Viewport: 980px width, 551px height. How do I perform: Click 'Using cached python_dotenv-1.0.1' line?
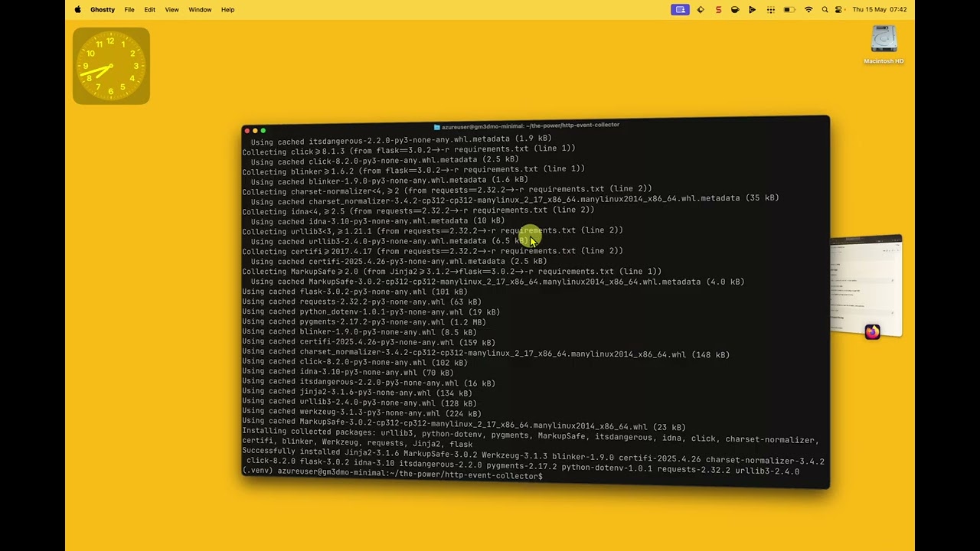(371, 311)
